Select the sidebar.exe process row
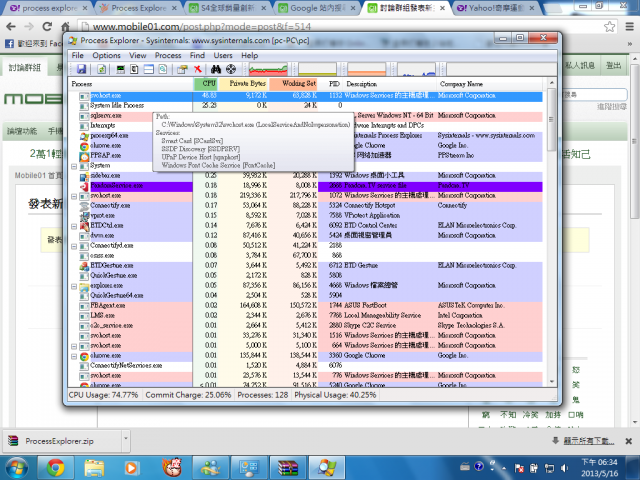Image resolution: width=640 pixels, height=480 pixels. pyautogui.click(x=305, y=176)
